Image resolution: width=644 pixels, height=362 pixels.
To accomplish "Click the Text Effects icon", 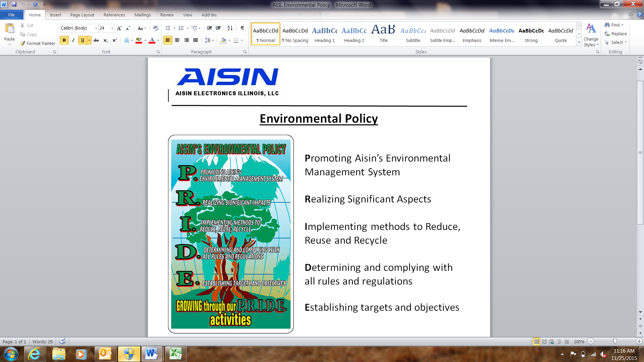I will [126, 40].
